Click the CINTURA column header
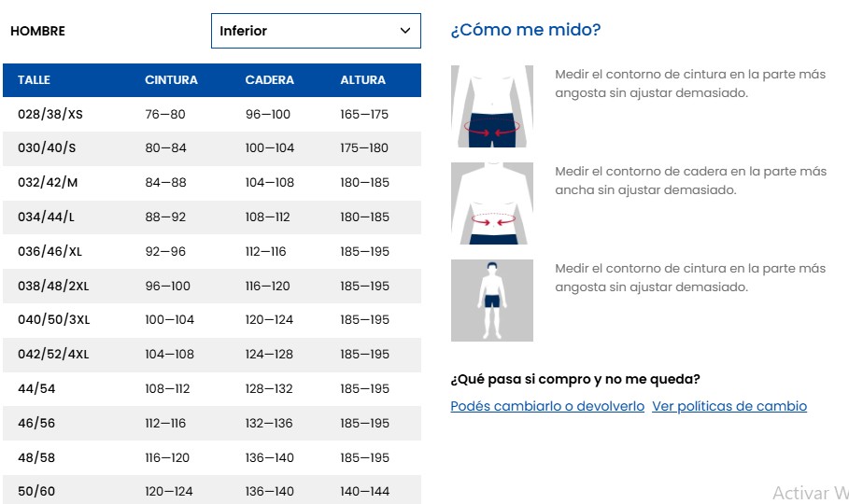 pyautogui.click(x=171, y=80)
